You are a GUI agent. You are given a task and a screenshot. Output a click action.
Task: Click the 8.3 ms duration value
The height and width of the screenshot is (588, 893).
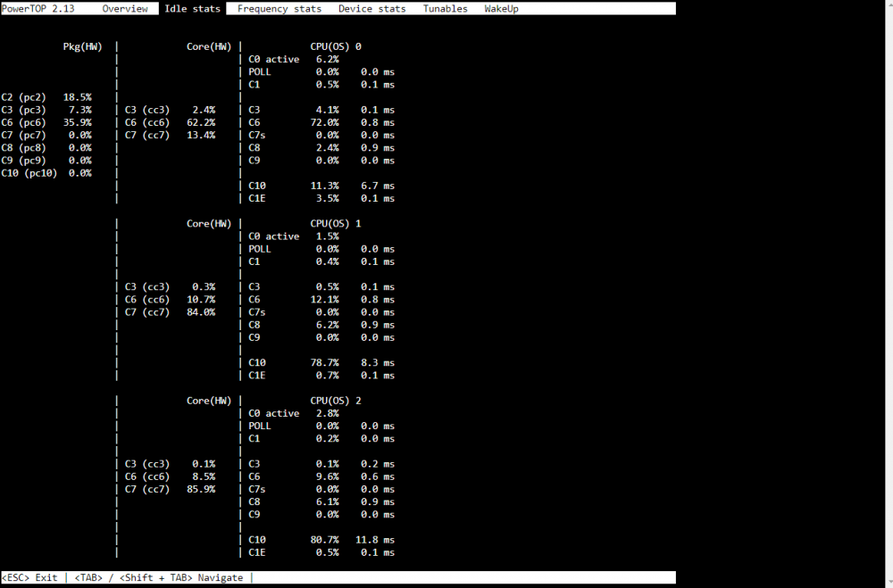pyautogui.click(x=378, y=362)
